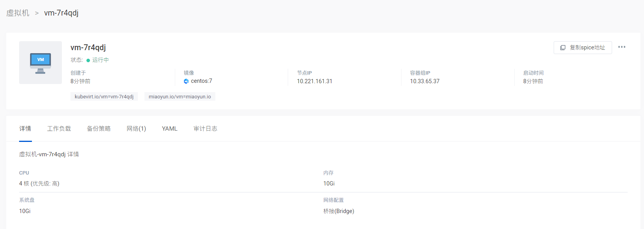The height and width of the screenshot is (229, 644).
Task: Click the copy icon beside 复制spice地址
Action: [563, 47]
